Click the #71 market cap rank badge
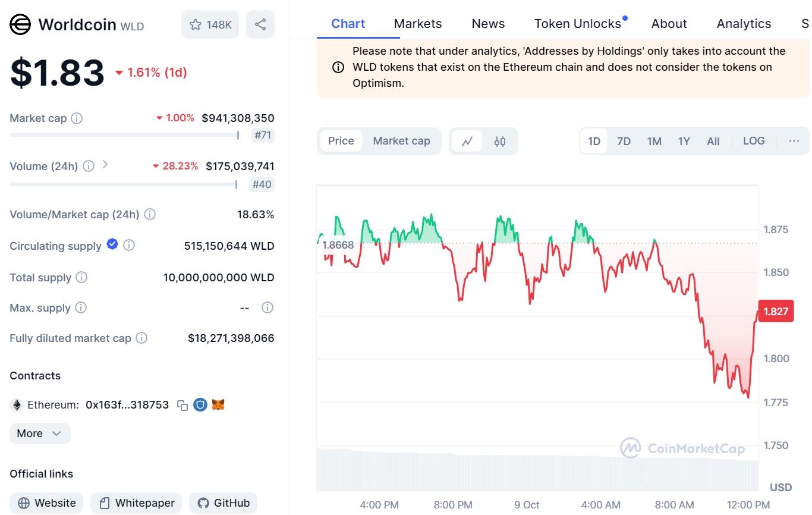The image size is (812, 515). point(263,136)
